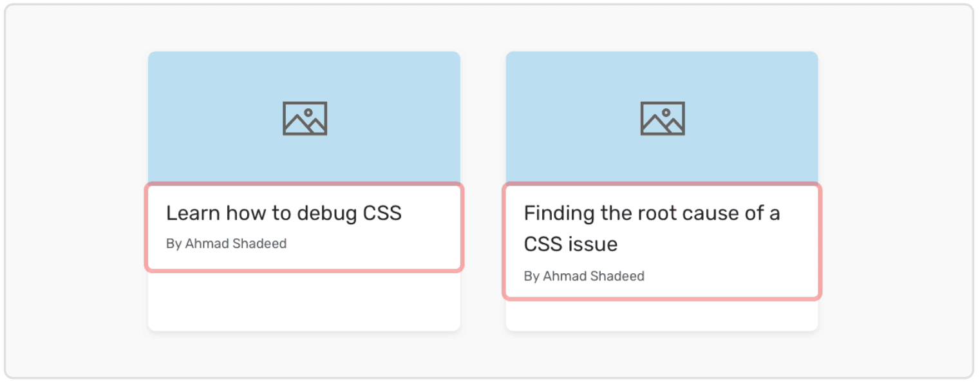Click the small sun circle in the right image icon

coord(666,112)
